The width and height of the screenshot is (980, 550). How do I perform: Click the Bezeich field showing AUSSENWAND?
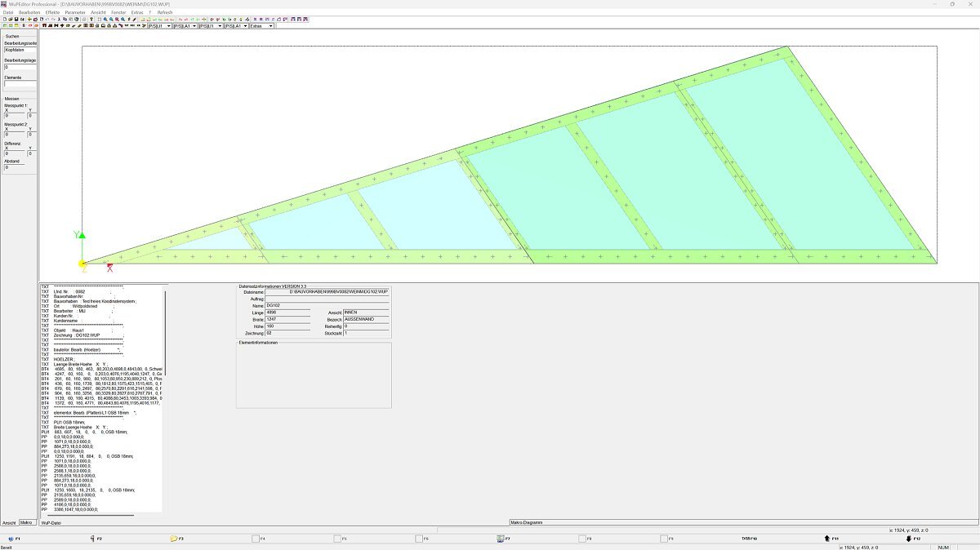pyautogui.click(x=366, y=319)
